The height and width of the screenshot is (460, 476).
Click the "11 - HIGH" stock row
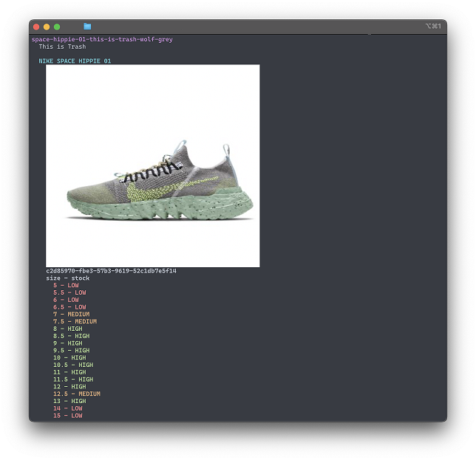tap(69, 372)
